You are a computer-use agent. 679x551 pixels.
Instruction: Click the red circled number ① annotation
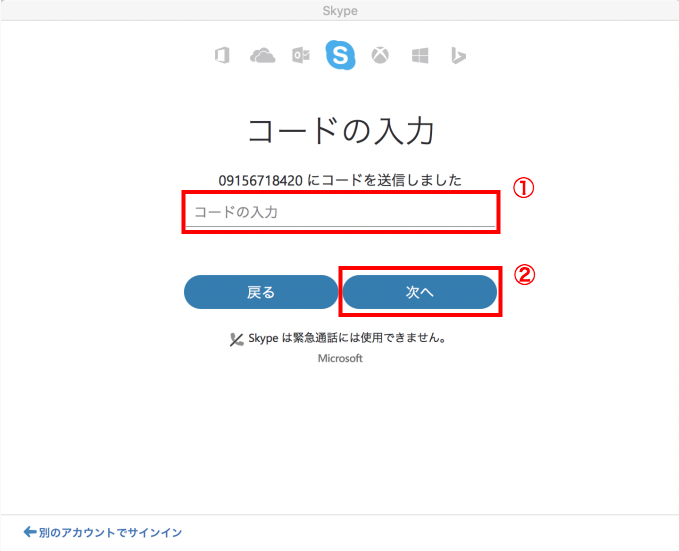[524, 188]
